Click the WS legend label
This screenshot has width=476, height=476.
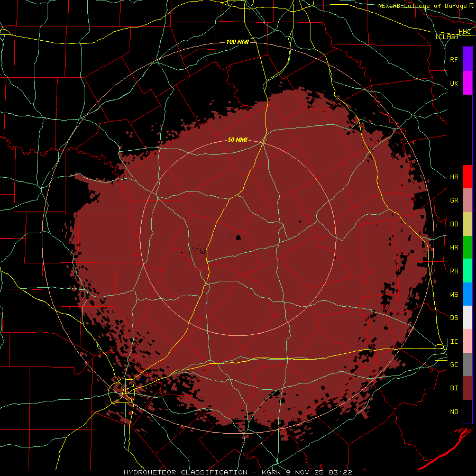pos(454,294)
